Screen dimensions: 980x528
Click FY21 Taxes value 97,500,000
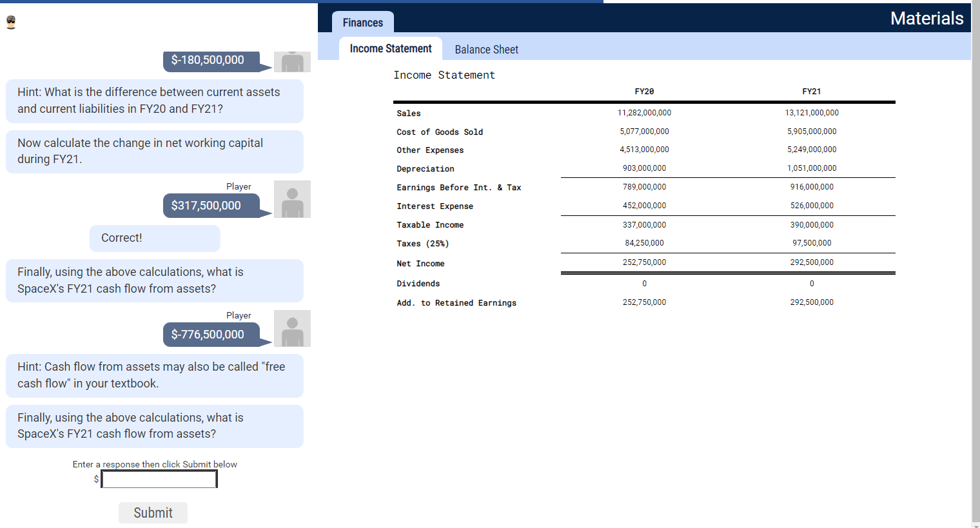point(812,243)
